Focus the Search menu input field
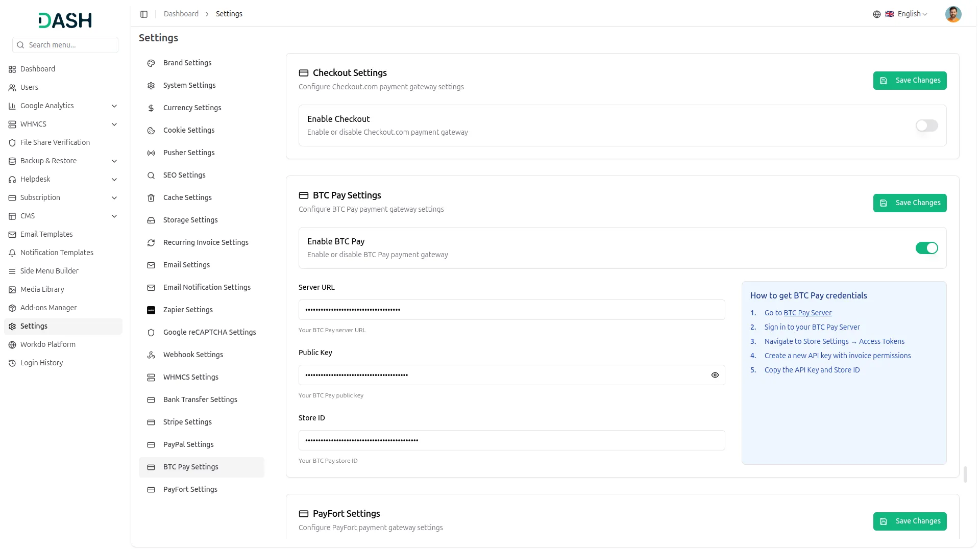The image size is (980, 551). tap(65, 45)
